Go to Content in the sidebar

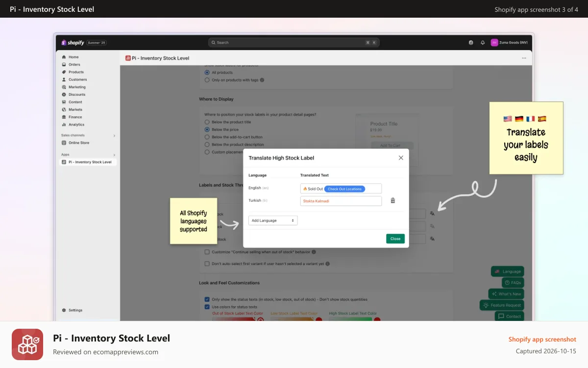coord(75,102)
